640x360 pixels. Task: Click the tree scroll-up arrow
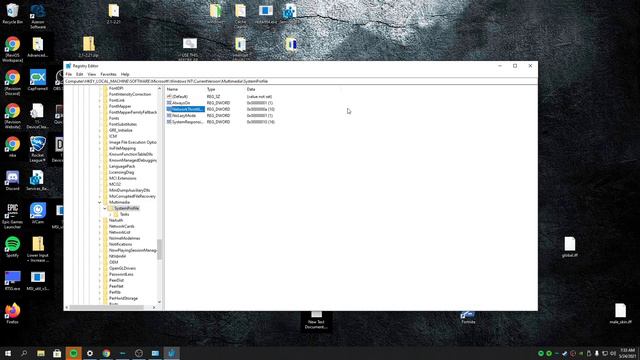click(x=159, y=88)
